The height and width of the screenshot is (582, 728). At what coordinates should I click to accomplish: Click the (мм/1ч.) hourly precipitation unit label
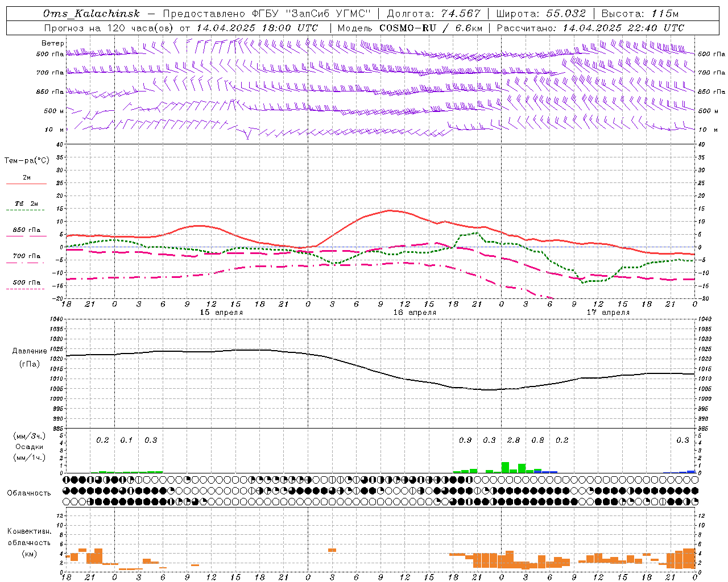pos(30,458)
